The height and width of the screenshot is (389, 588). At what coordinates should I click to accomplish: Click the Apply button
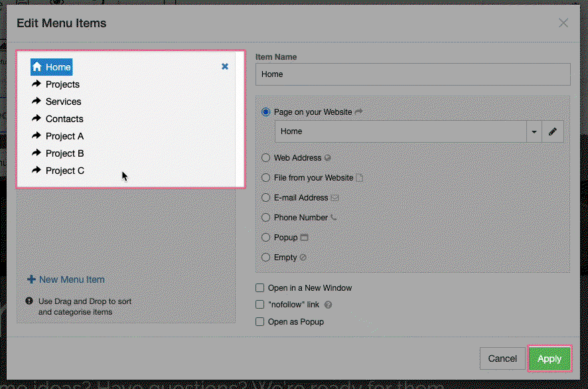coord(550,358)
